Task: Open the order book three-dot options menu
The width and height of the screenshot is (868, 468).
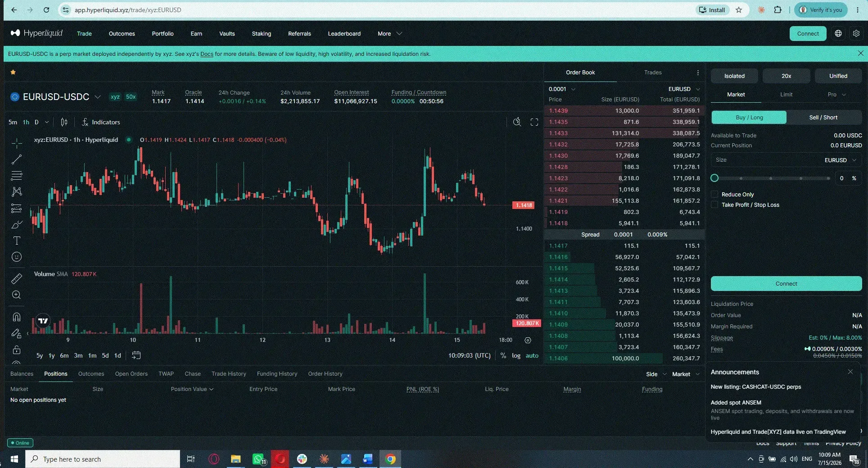Action: (x=698, y=73)
